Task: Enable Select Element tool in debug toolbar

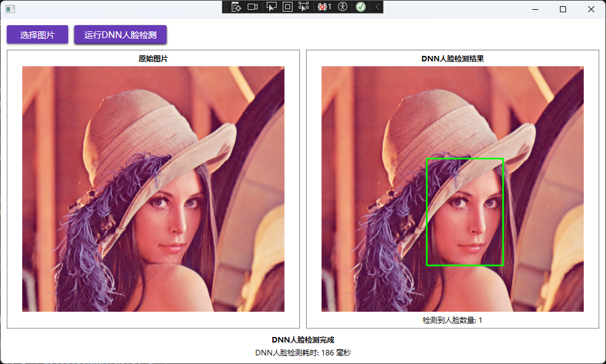Action: pyautogui.click(x=272, y=7)
